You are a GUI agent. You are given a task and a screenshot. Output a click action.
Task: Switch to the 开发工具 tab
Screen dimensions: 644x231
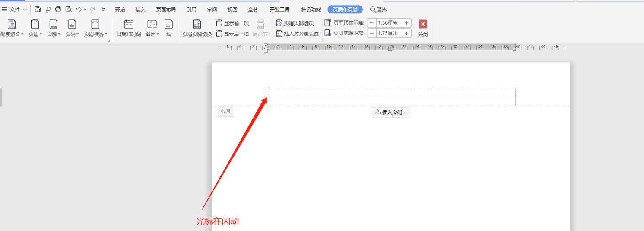pyautogui.click(x=279, y=10)
